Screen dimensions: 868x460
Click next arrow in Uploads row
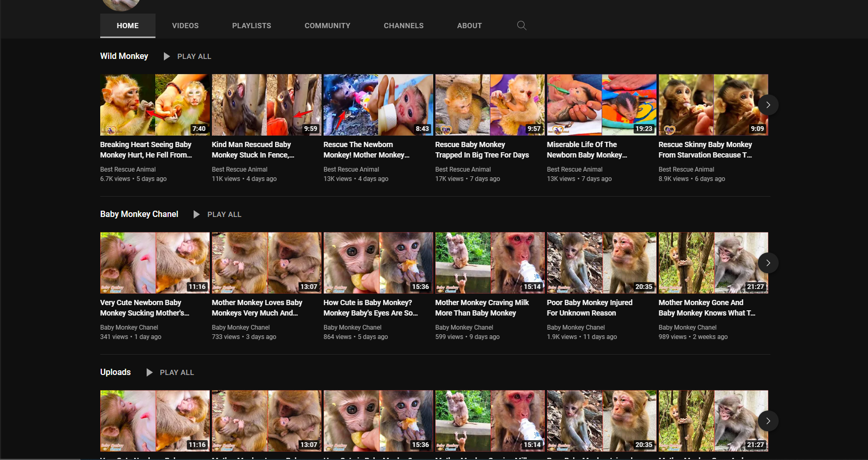(x=768, y=421)
